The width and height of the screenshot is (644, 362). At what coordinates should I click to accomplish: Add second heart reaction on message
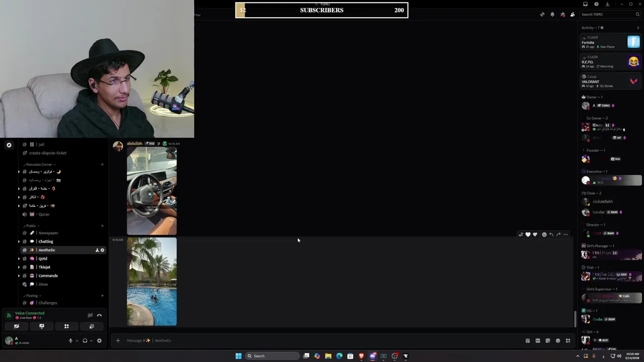[535, 234]
